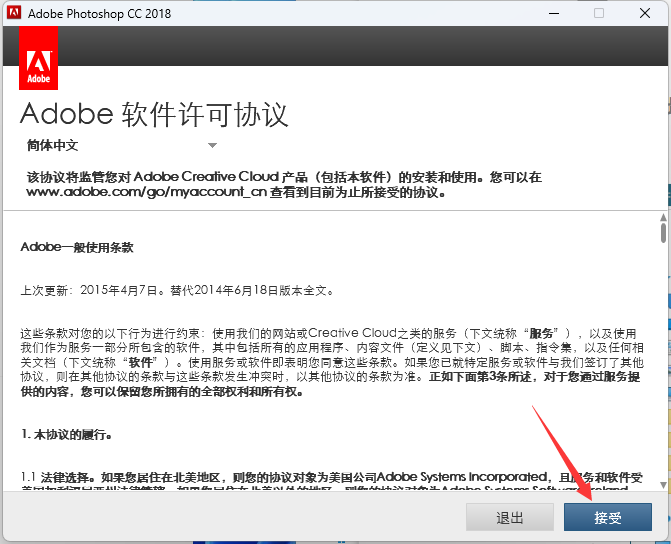Click the 上次更新：2015年4月7日 line

click(177, 291)
